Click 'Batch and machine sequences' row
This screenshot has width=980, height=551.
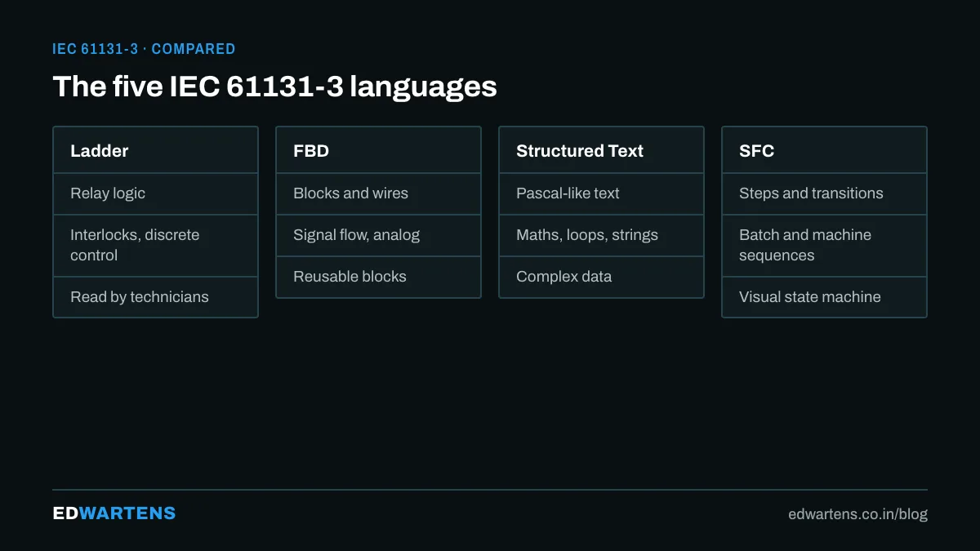824,245
